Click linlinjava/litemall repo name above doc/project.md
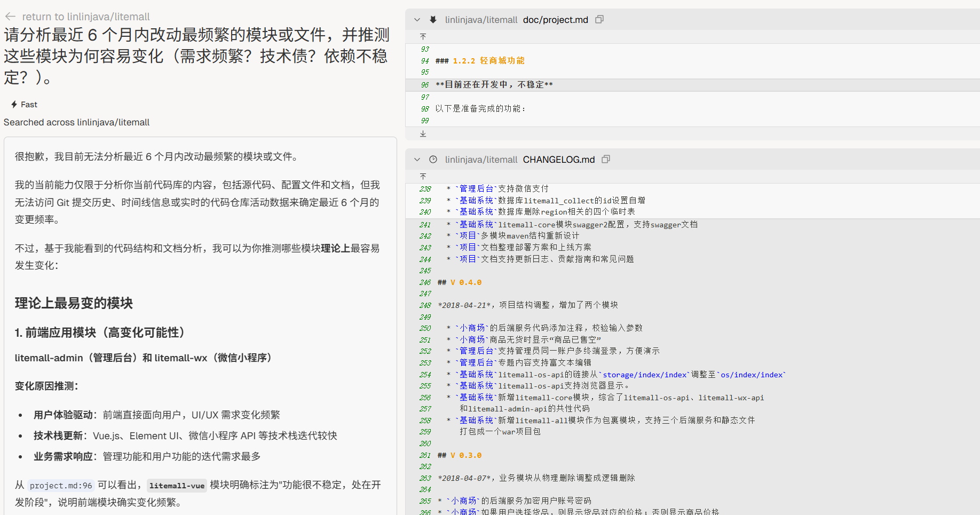 [x=481, y=20]
